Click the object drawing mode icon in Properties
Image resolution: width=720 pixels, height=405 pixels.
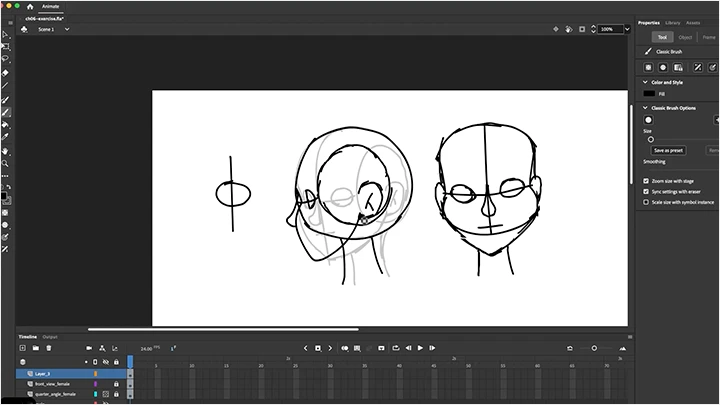[648, 68]
